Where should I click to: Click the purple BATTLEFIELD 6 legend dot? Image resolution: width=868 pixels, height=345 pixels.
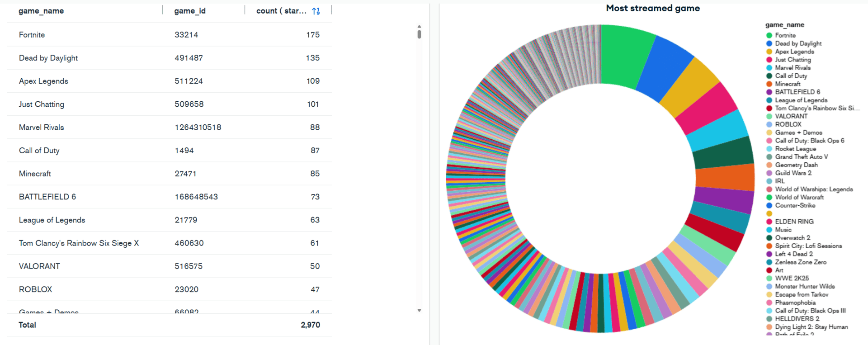coord(769,92)
